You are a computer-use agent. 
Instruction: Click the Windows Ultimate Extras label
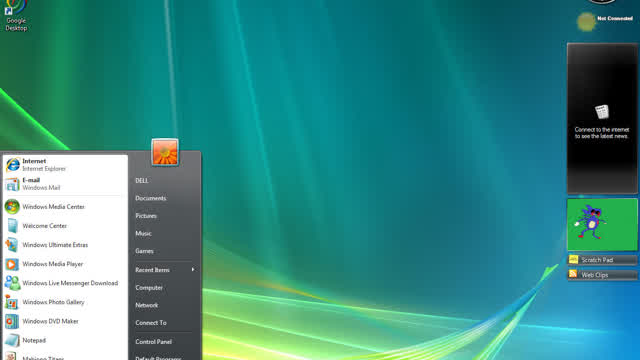coord(55,245)
